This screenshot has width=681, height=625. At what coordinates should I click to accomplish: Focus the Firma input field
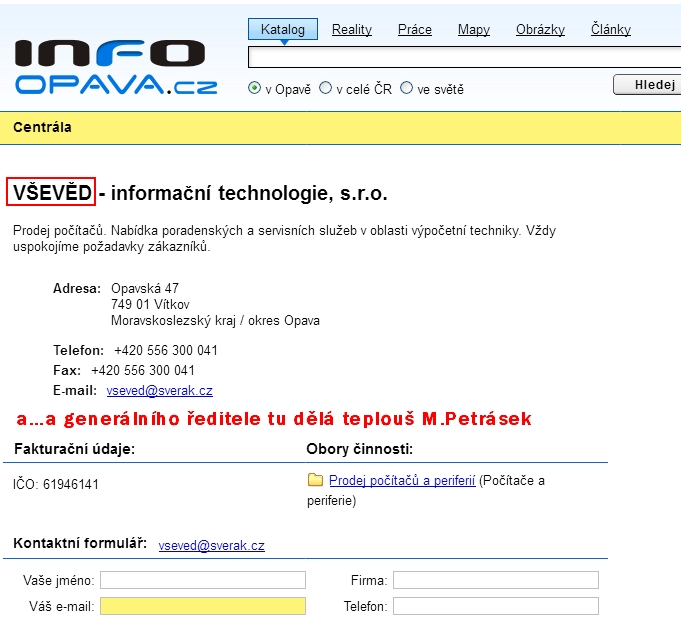(496, 580)
